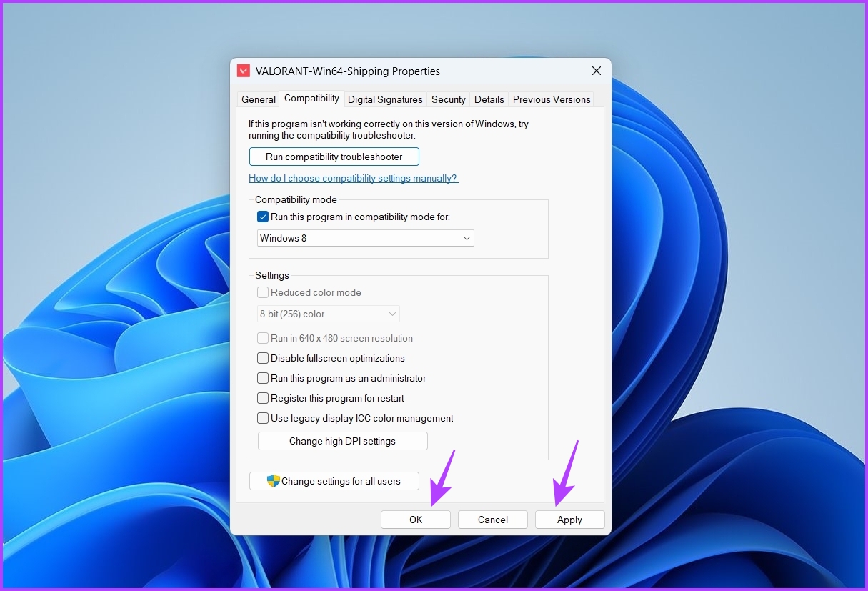This screenshot has width=868, height=591.
Task: Switch to the Security tab
Action: 448,99
